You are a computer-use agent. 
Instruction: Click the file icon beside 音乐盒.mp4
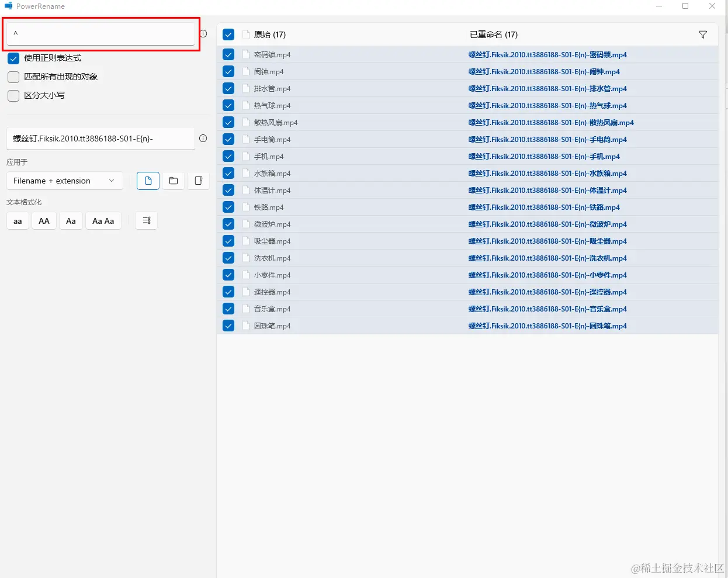246,309
